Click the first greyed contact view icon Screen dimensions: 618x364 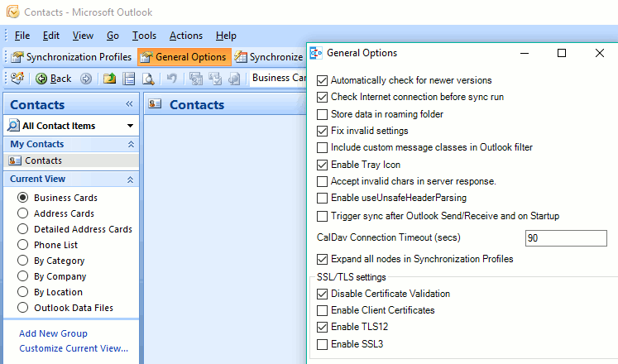(195, 79)
